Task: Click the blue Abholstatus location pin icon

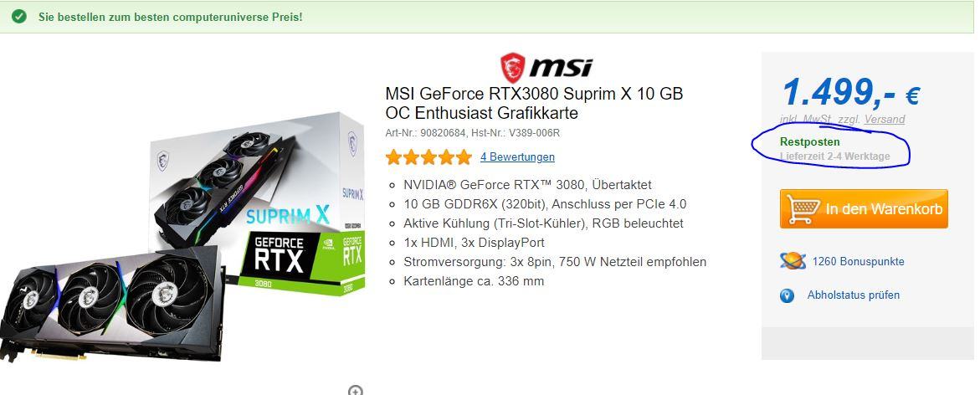Action: coord(787,295)
